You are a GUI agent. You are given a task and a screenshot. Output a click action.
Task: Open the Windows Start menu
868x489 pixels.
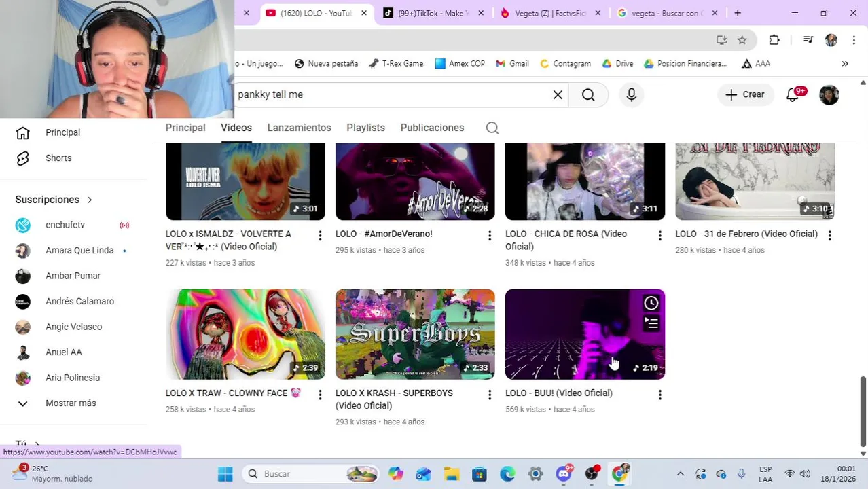click(x=225, y=474)
